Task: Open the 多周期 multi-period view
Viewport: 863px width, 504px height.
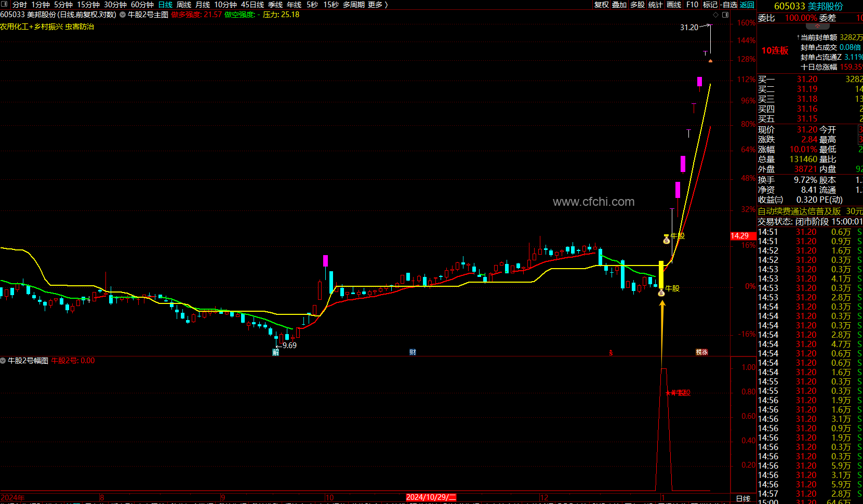Action: [x=354, y=5]
